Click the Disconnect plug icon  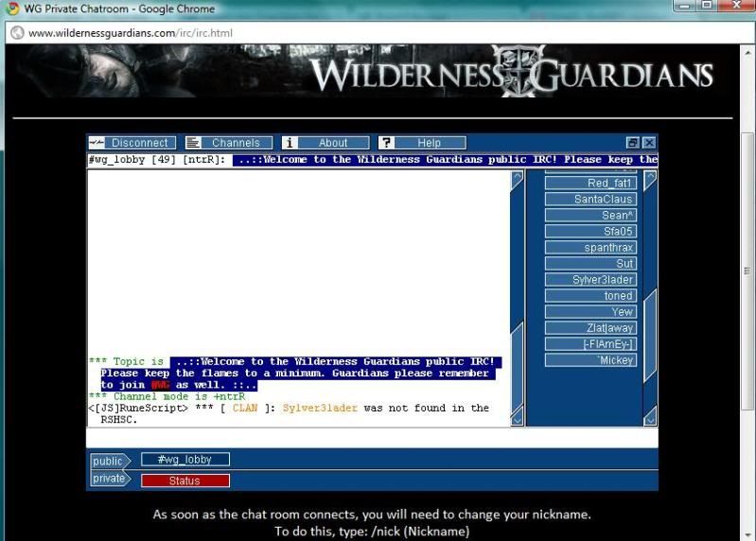[x=97, y=143]
